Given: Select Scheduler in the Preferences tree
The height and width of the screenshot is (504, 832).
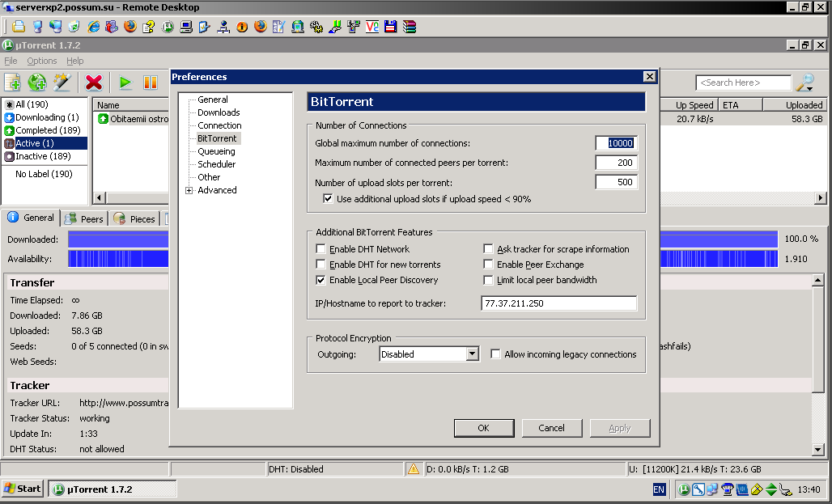Looking at the screenshot, I should (216, 164).
